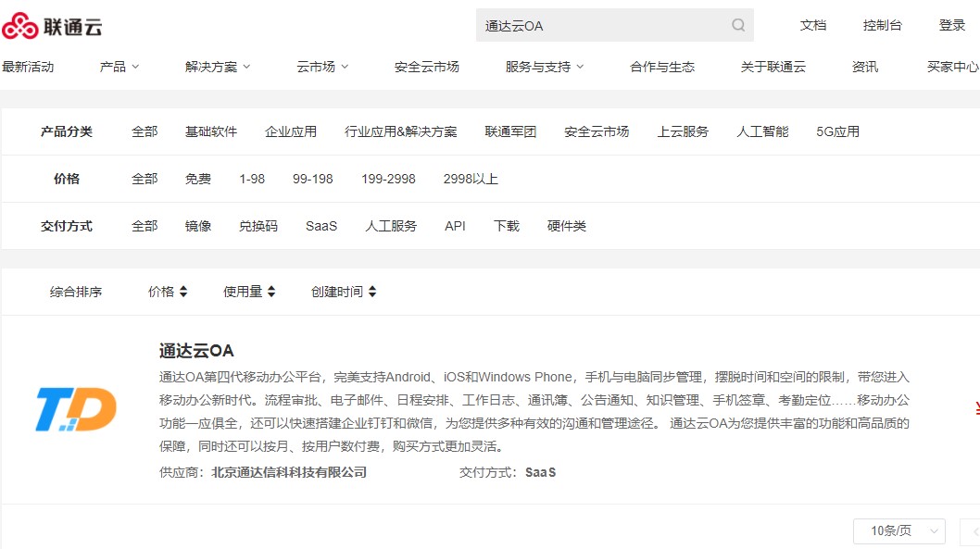Filter price by 99-198 range

(x=312, y=180)
